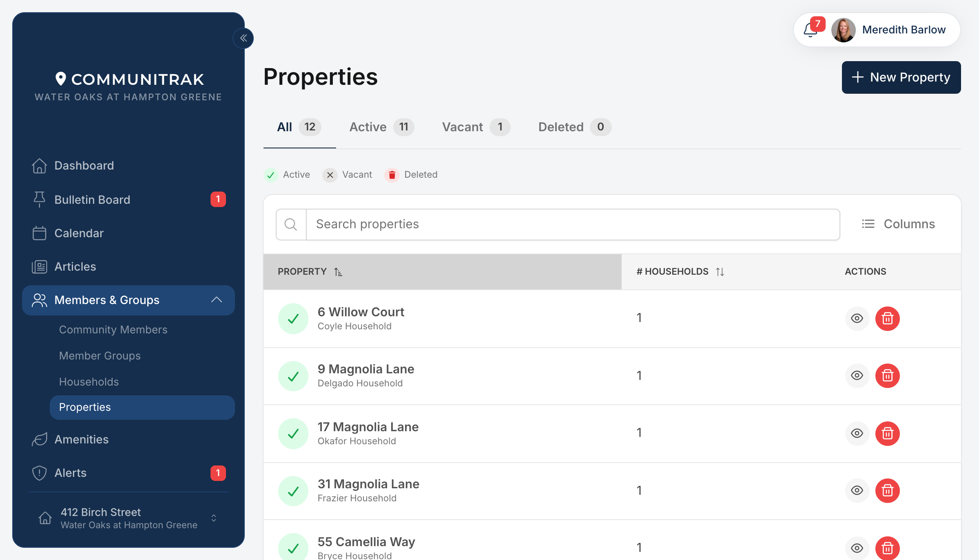Collapse the sidebar with double-chevron button

pyautogui.click(x=244, y=38)
